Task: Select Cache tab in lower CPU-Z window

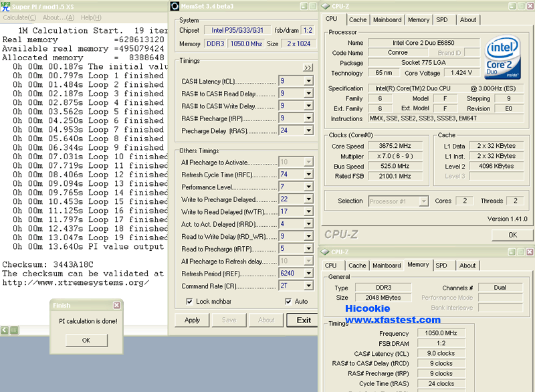Action: 357,266
